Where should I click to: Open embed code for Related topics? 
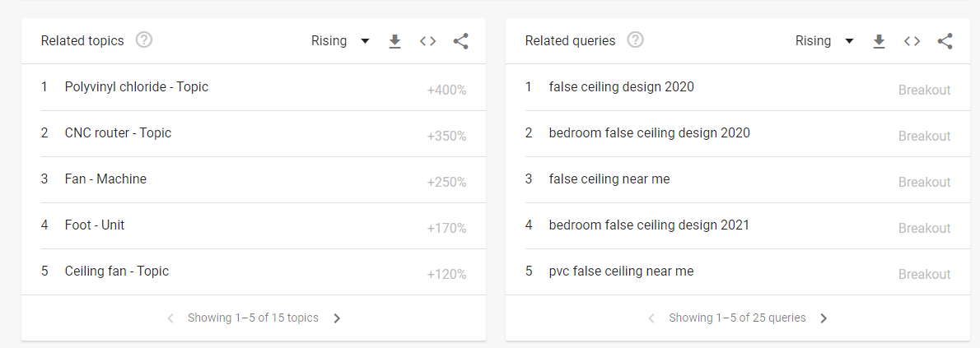pyautogui.click(x=427, y=41)
